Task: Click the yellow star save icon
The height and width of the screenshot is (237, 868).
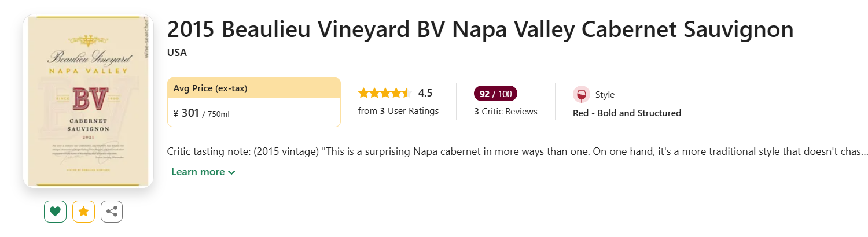Action: 83,212
